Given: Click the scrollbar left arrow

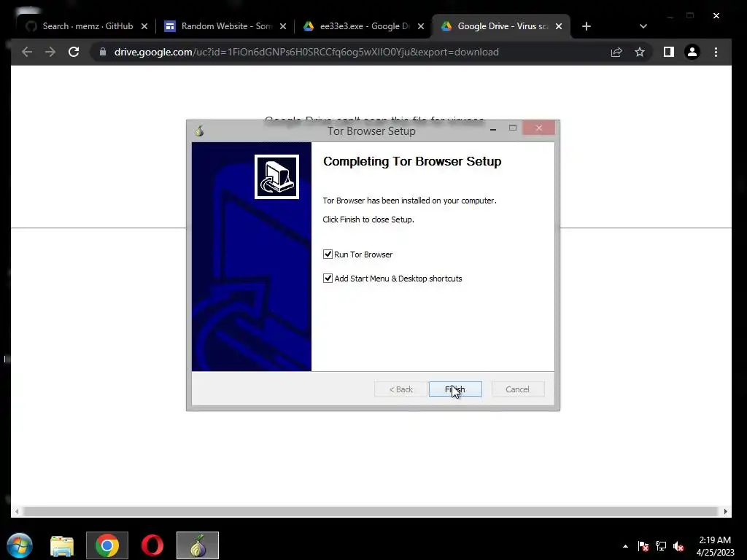Looking at the screenshot, I should click(18, 511).
